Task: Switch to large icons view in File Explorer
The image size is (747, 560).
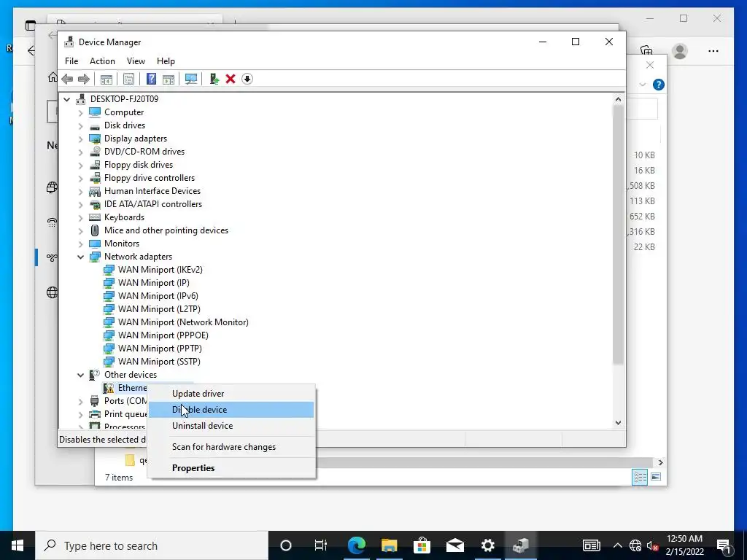Action: (656, 477)
